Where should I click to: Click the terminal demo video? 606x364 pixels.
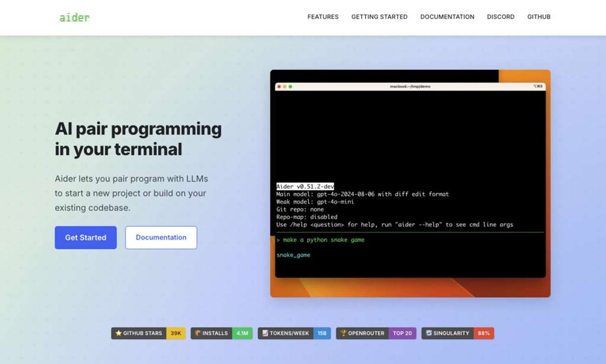point(410,183)
